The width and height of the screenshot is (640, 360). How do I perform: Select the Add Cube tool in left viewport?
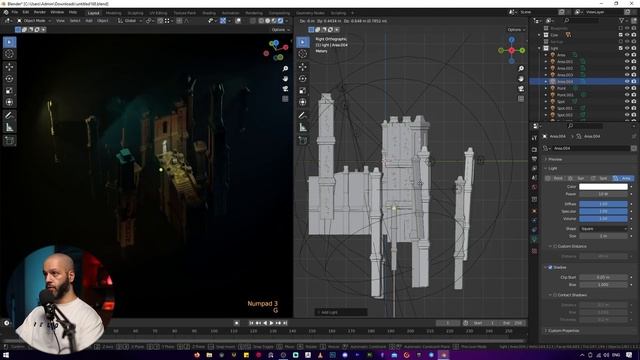click(x=9, y=140)
